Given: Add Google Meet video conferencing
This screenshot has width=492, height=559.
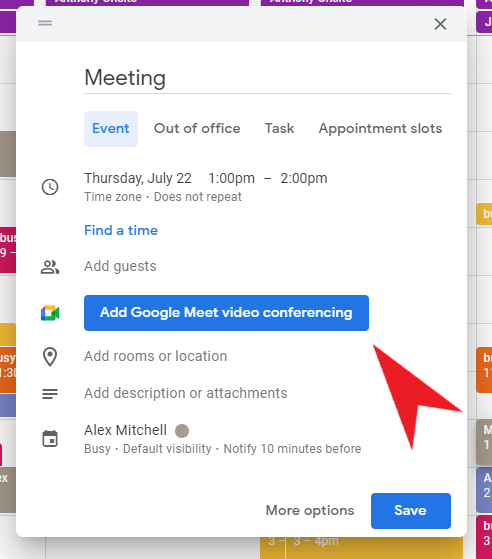Looking at the screenshot, I should 226,313.
